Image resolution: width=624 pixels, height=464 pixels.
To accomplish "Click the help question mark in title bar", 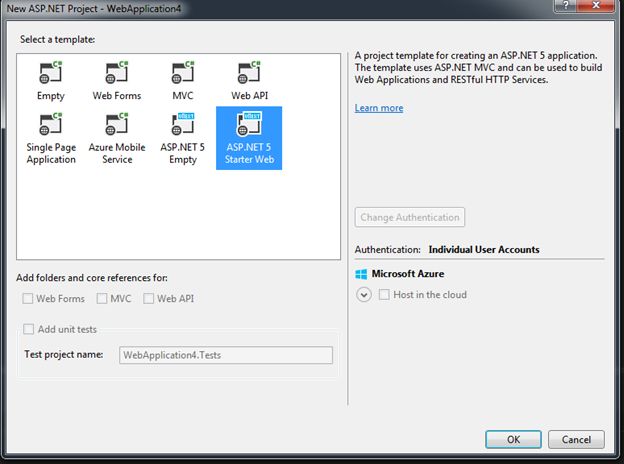I will tap(565, 6).
